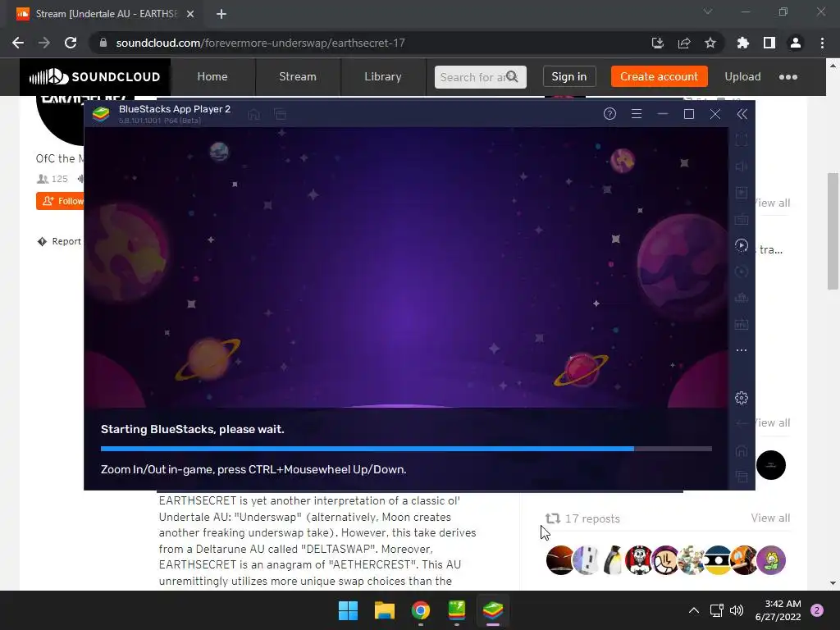Collapse BlueStacks side toolbar with double chevron
The image size is (840, 630).
(742, 113)
